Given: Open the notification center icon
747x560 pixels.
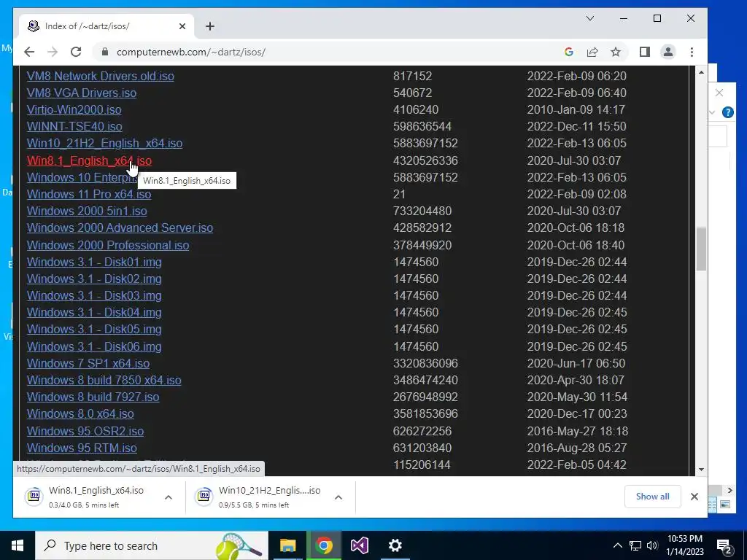Looking at the screenshot, I should click(724, 545).
